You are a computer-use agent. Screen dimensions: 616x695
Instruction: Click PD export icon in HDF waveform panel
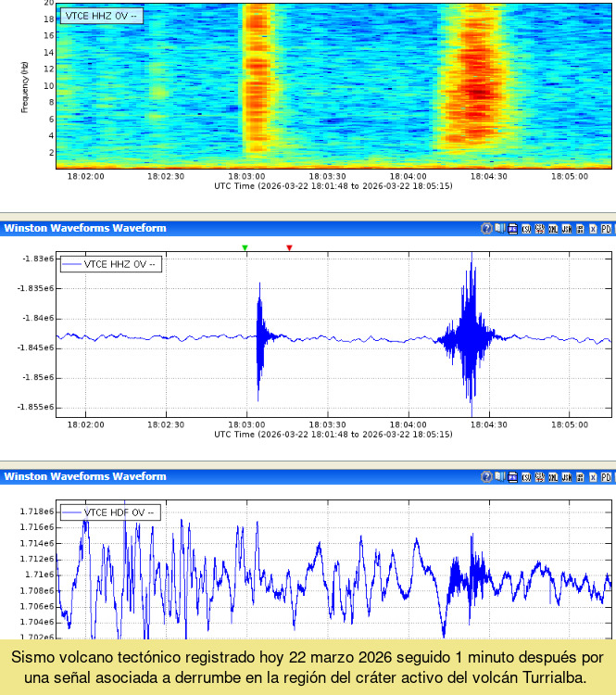(x=606, y=477)
